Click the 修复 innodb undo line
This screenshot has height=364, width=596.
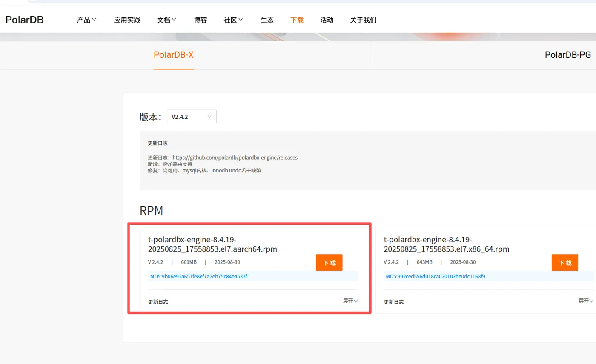tap(204, 170)
